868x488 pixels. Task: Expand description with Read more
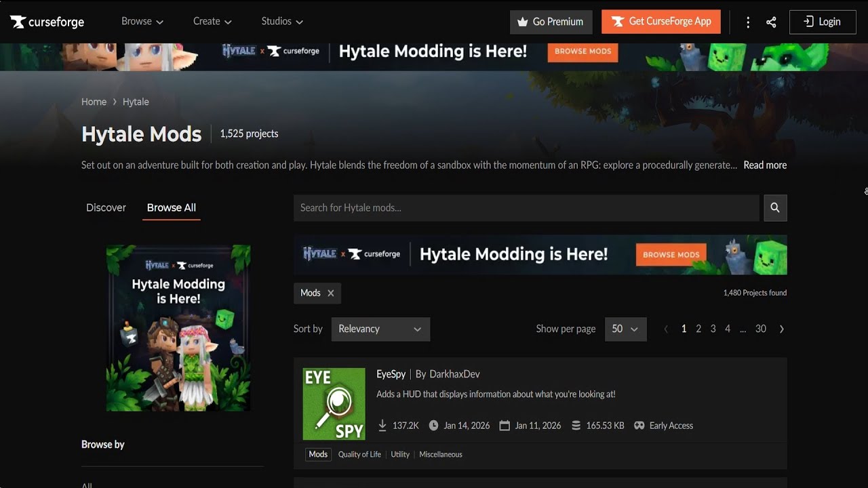click(x=765, y=165)
